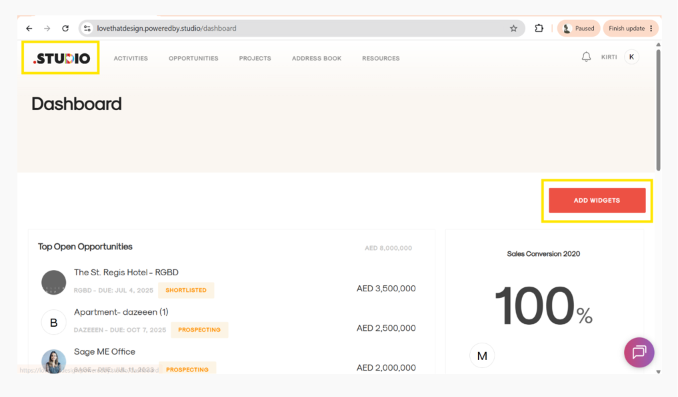Image resolution: width=678 pixels, height=397 pixels.
Task: Click the Add Widgets button
Action: [x=597, y=201]
